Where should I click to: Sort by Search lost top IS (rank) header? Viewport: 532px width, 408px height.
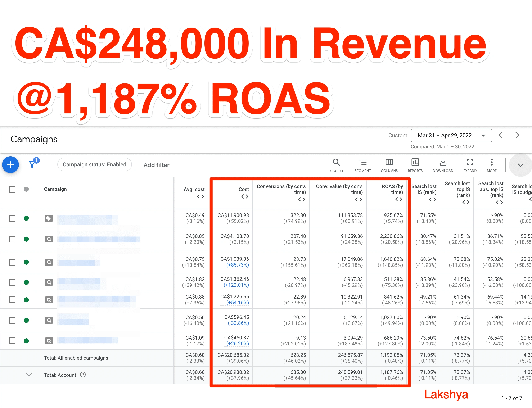tap(457, 189)
